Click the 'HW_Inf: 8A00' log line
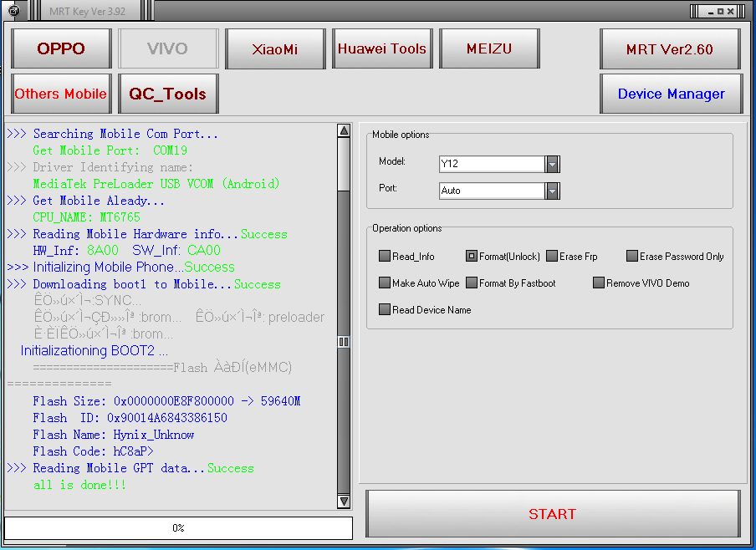 point(127,251)
